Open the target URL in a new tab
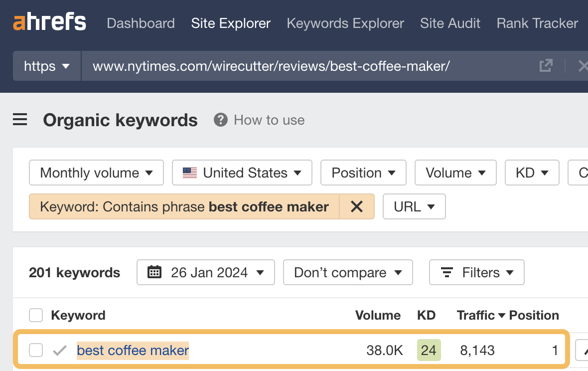Image resolution: width=588 pixels, height=371 pixels. (x=546, y=65)
